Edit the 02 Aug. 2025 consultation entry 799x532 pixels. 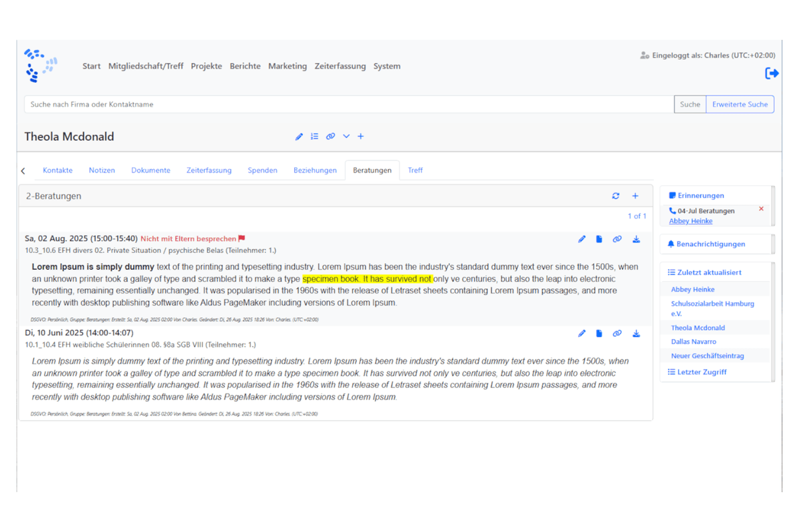pyautogui.click(x=581, y=239)
